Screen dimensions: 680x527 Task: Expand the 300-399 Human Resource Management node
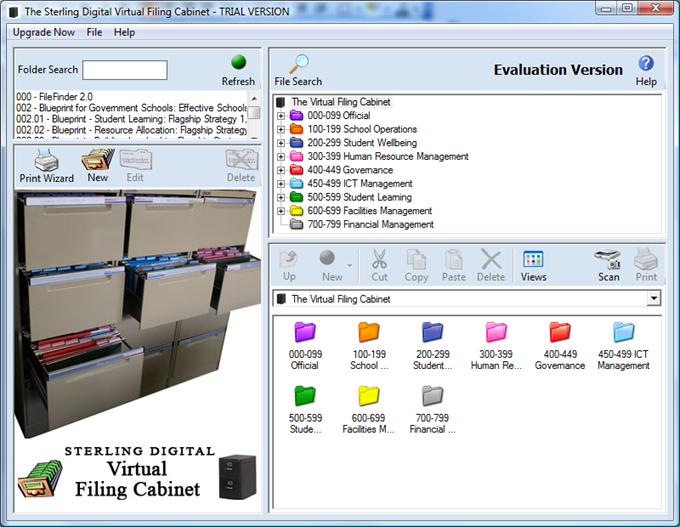[281, 157]
